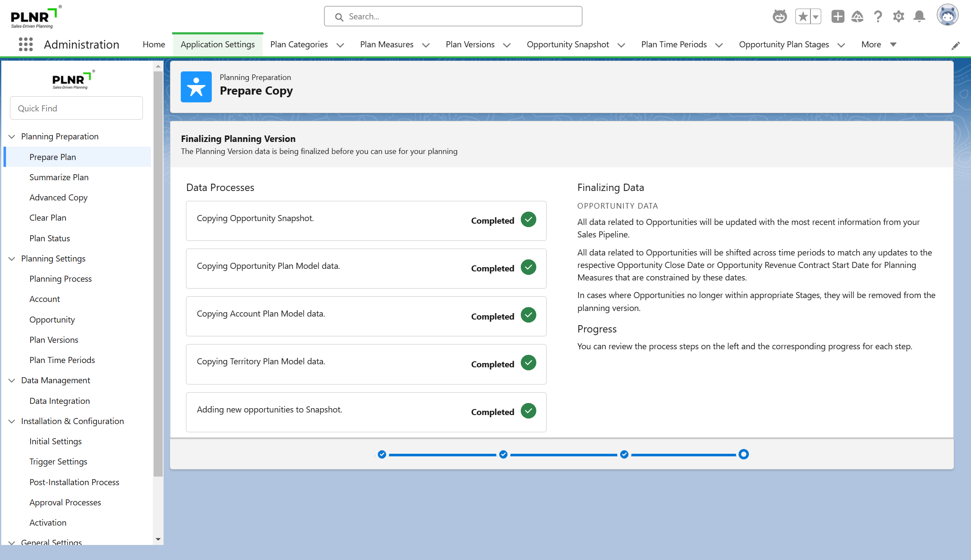The image size is (971, 560).
Task: Click the favorites star icon
Action: (803, 16)
